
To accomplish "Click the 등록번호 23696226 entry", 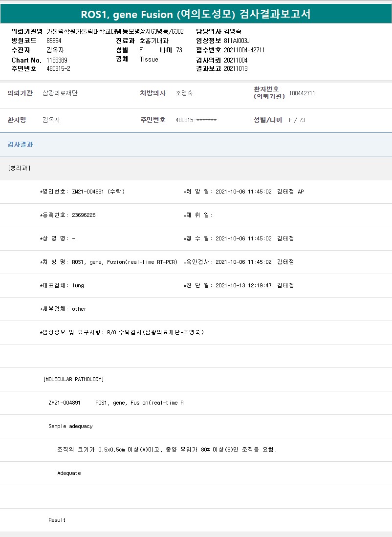I will pos(67,215).
